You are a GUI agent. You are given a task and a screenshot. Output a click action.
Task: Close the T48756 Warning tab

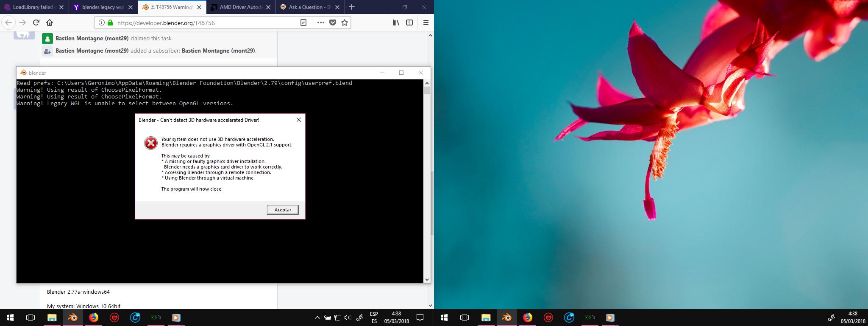tap(199, 7)
